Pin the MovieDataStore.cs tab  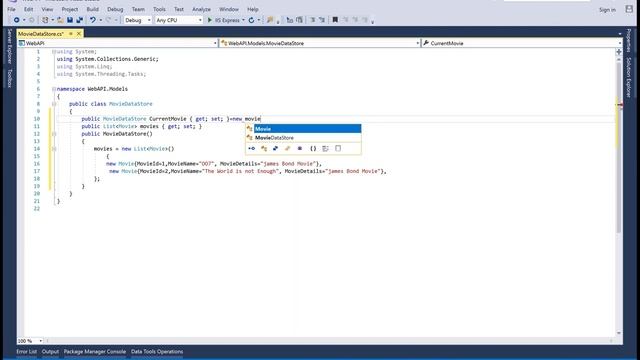(x=71, y=33)
